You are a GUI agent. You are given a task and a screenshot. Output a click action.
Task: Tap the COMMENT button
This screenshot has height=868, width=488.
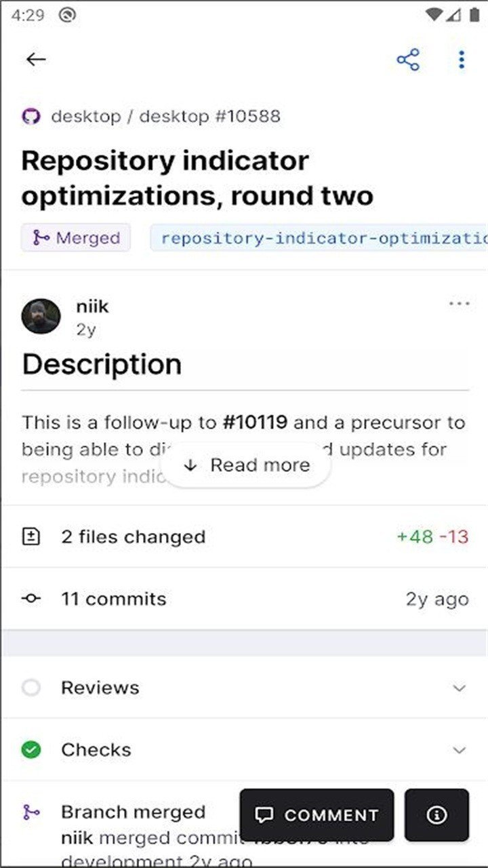[317, 815]
